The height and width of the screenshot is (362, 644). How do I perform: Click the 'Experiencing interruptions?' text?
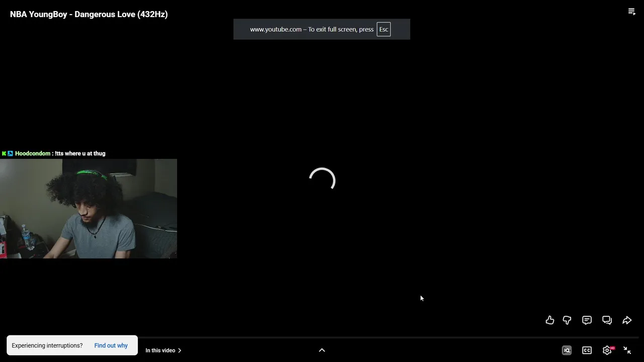pyautogui.click(x=47, y=346)
